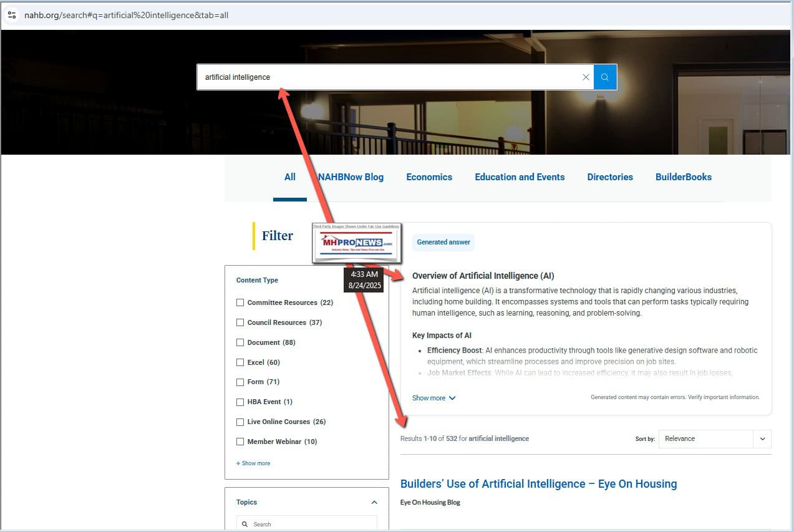Click the Efficiency Boost bullet text
The height and width of the screenshot is (532, 794).
pos(592,356)
